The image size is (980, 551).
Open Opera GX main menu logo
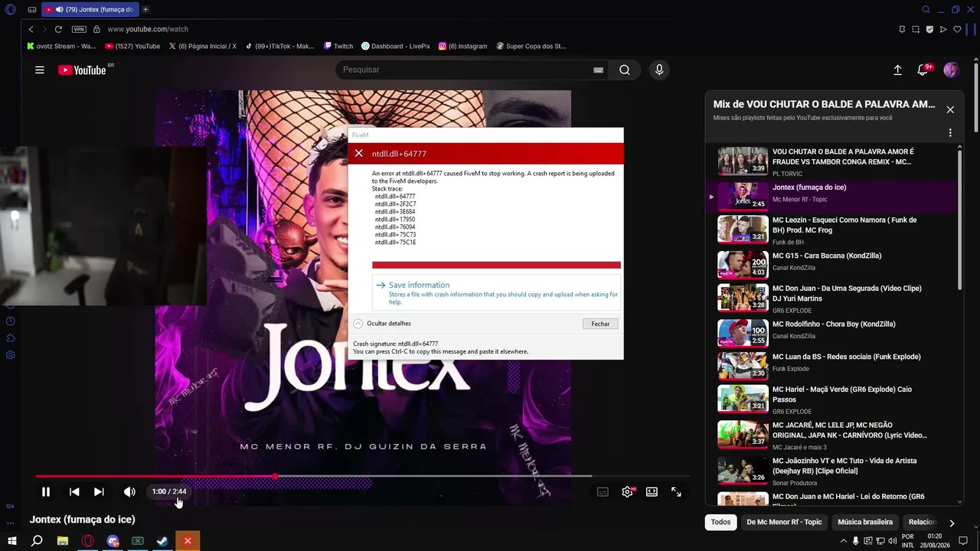[x=10, y=9]
